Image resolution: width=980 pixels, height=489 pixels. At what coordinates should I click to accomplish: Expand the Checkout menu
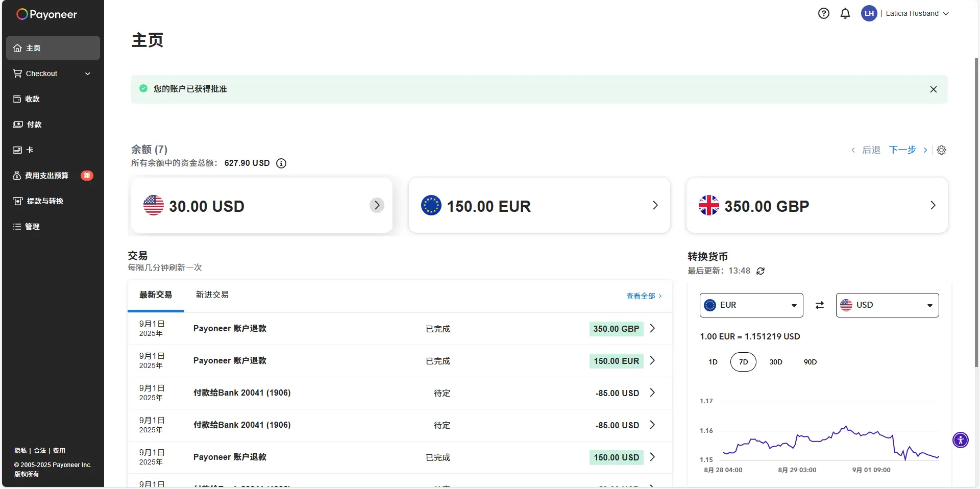coord(53,74)
